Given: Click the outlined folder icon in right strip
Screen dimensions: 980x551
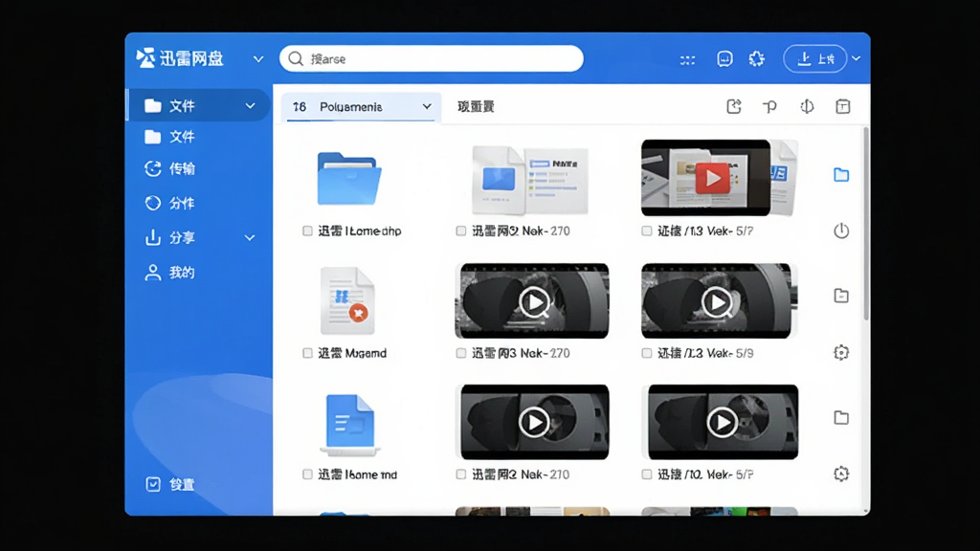Looking at the screenshot, I should tap(841, 417).
